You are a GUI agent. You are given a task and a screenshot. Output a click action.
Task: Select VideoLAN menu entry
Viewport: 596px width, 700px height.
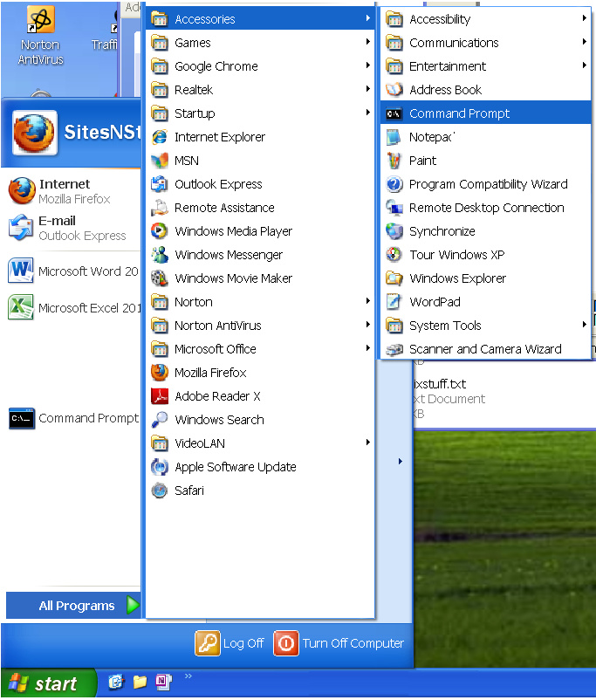coord(260,443)
